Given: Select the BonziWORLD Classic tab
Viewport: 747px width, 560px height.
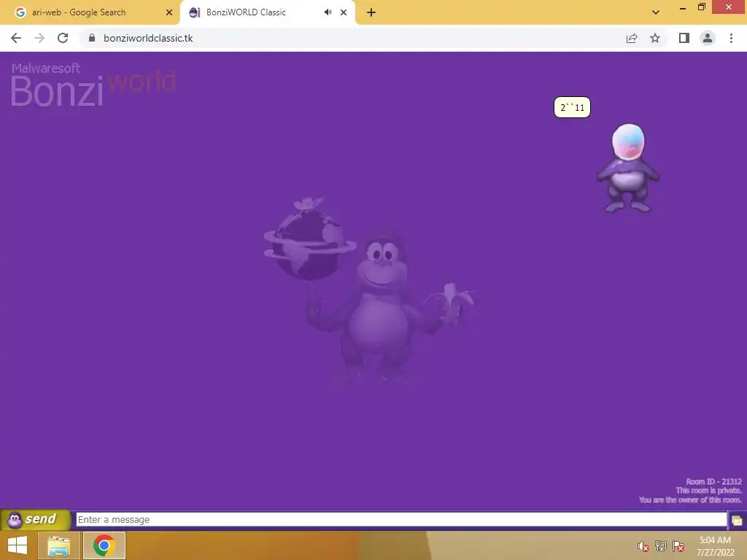Looking at the screenshot, I should click(267, 12).
